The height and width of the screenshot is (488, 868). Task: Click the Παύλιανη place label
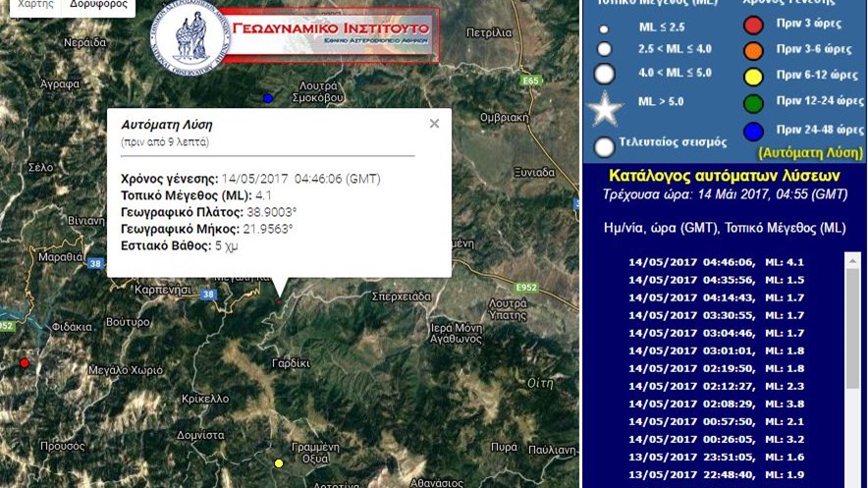click(552, 450)
